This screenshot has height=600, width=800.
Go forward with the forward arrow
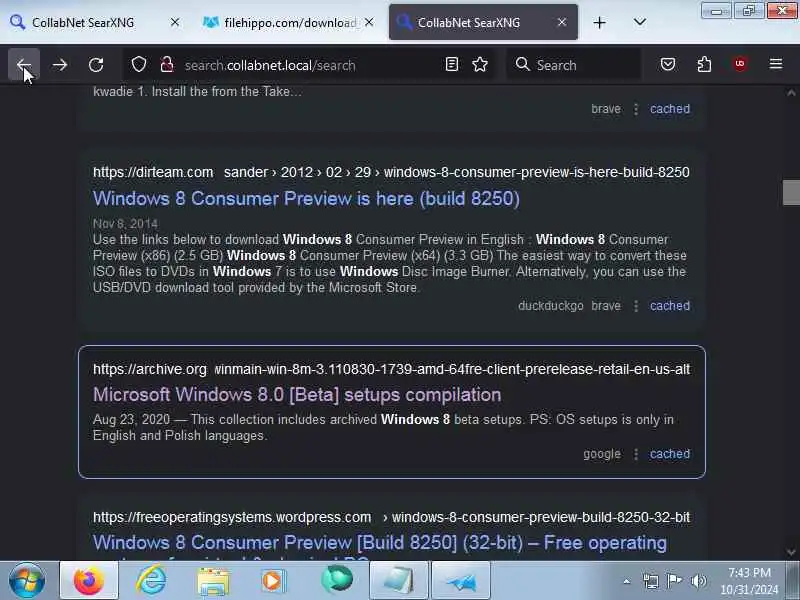60,65
